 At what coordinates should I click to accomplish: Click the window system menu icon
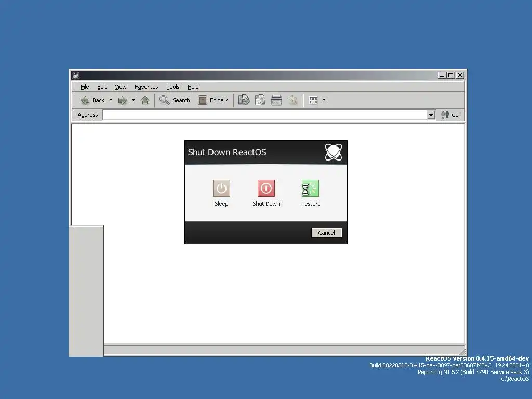tap(76, 75)
